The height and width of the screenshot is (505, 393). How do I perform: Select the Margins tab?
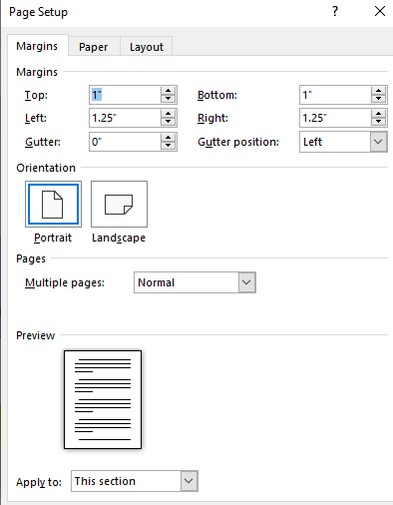pyautogui.click(x=37, y=46)
